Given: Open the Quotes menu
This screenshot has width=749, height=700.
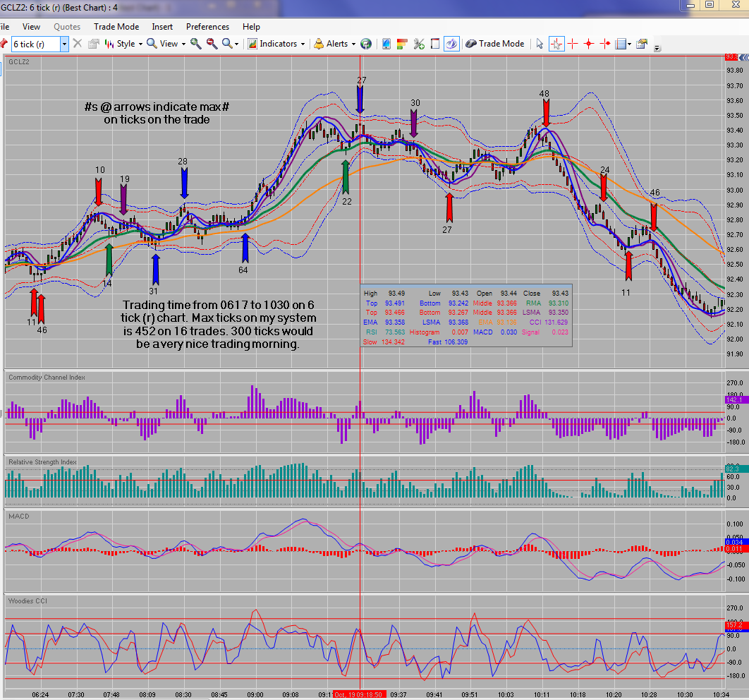Looking at the screenshot, I should 67,27.
